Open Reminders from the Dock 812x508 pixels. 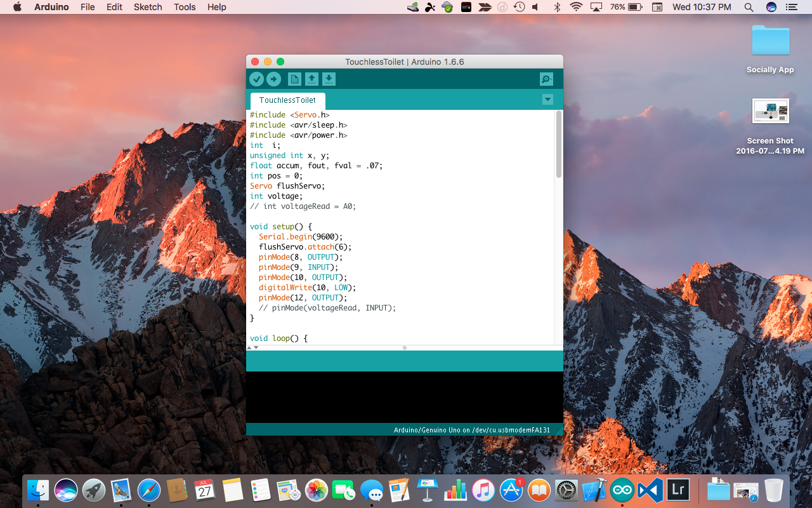click(x=260, y=490)
